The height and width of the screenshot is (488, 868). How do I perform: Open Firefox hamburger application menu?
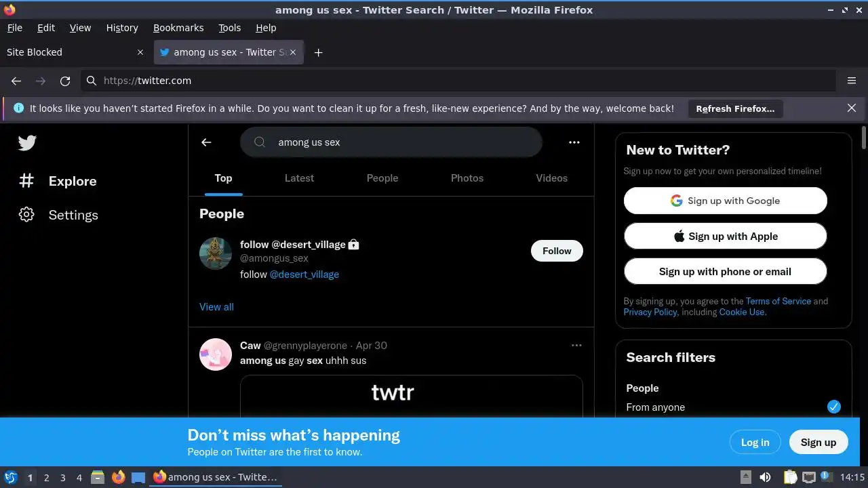(852, 81)
